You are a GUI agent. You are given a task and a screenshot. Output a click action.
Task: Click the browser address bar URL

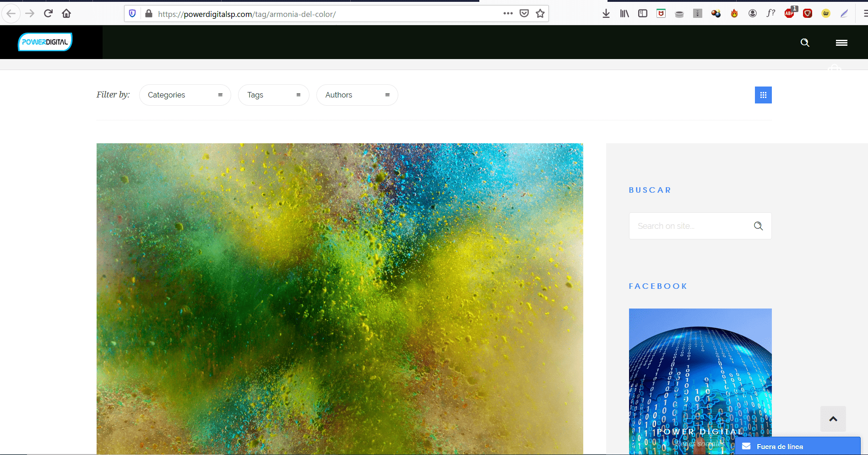click(x=247, y=14)
